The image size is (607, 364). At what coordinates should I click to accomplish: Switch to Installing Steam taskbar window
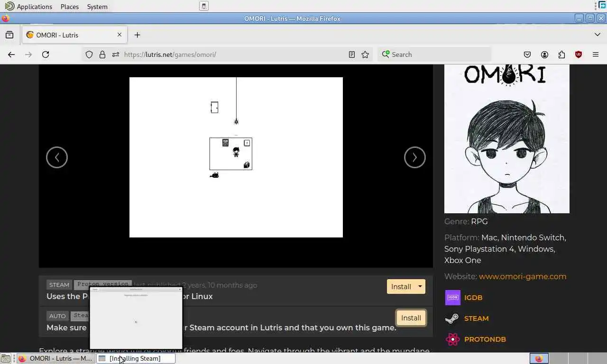pyautogui.click(x=136, y=358)
